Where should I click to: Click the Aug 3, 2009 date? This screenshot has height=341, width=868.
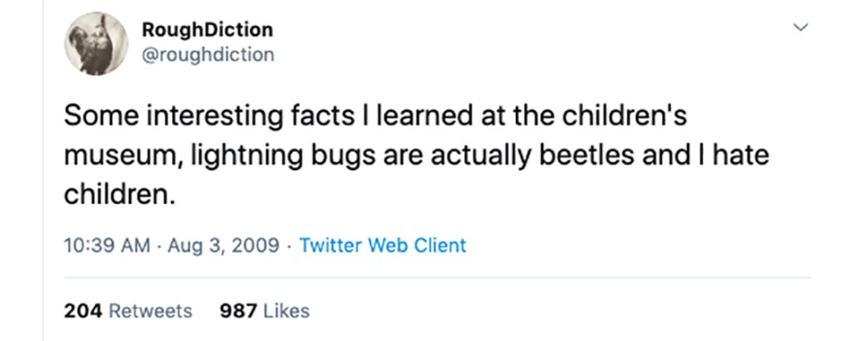[x=223, y=245]
